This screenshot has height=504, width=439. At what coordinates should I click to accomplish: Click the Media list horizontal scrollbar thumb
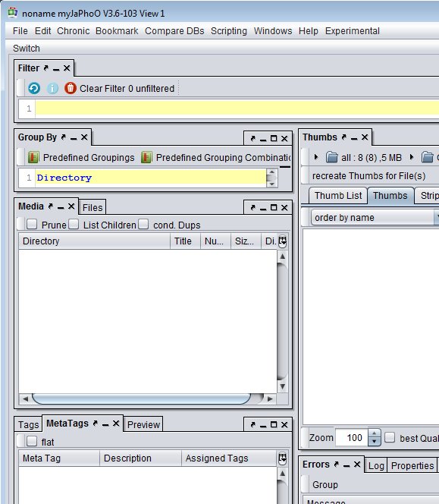pyautogui.click(x=141, y=399)
